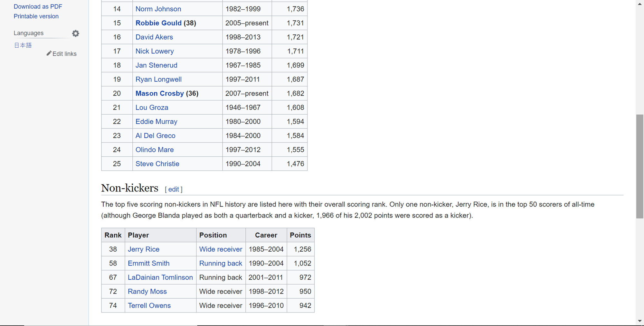Click the 1,594 points cell for Eddie Murray

[289, 122]
